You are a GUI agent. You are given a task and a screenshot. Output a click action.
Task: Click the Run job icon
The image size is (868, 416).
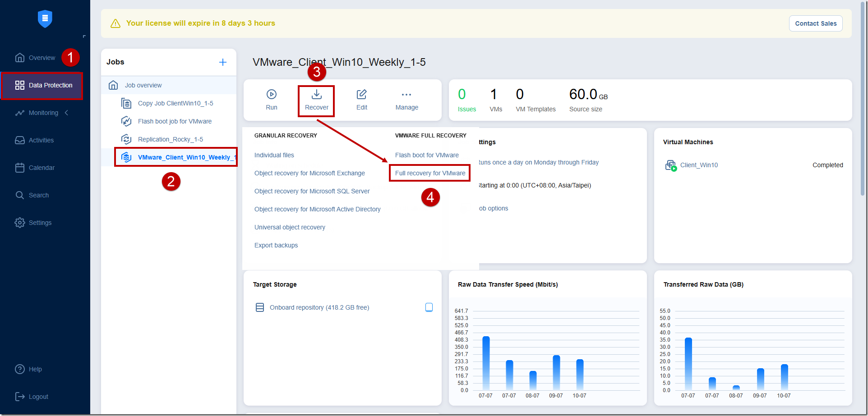[x=272, y=94]
